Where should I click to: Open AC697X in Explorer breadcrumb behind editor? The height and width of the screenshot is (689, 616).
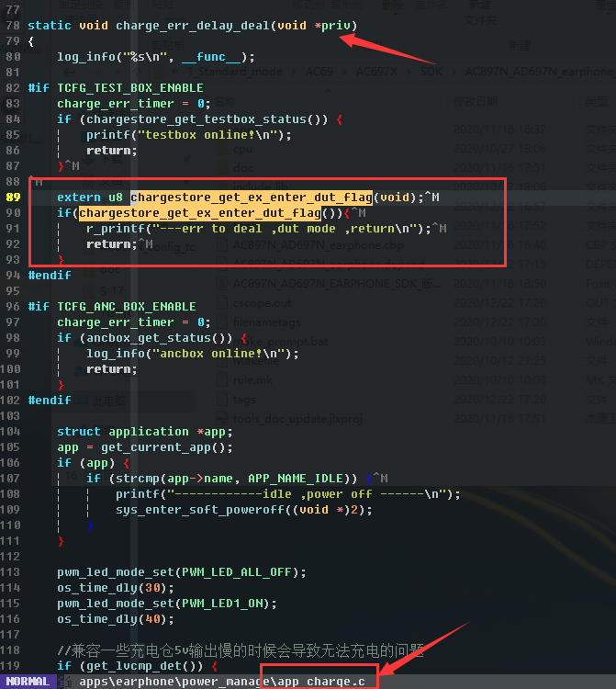tap(376, 71)
